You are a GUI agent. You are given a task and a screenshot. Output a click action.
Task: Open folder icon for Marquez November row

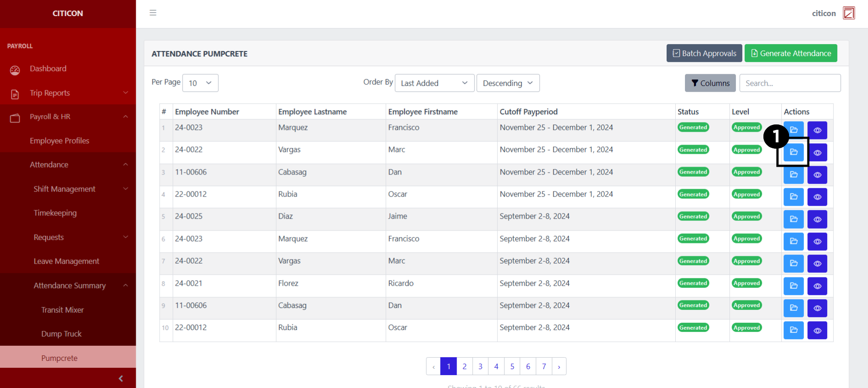click(793, 130)
